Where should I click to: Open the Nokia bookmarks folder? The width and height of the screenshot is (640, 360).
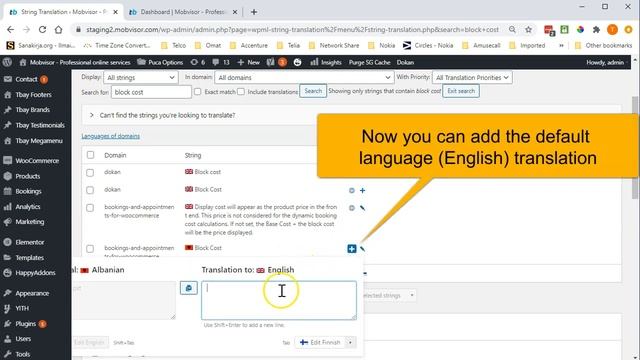point(382,45)
